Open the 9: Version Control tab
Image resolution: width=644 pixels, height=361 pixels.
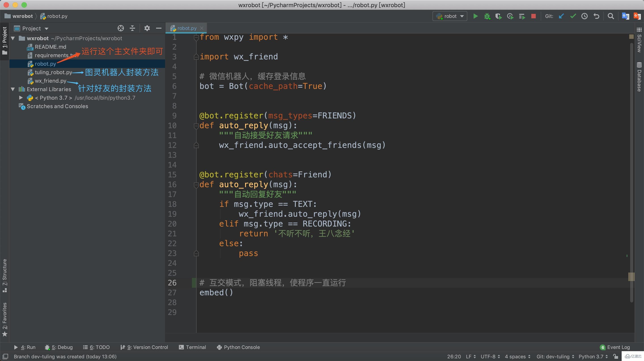pos(144,347)
